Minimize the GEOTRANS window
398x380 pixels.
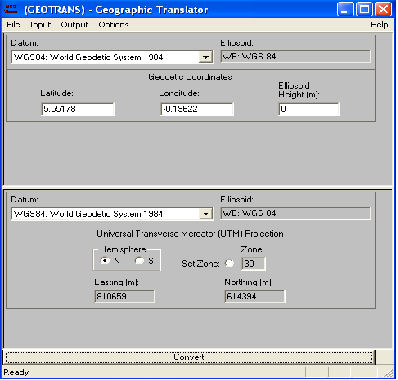pos(345,9)
